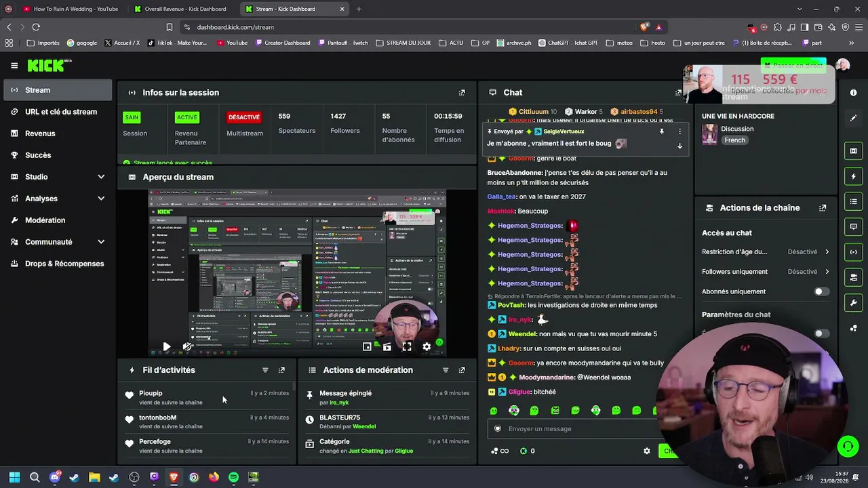
Task: Toggle the wrench icon in right toolbar
Action: (853, 302)
